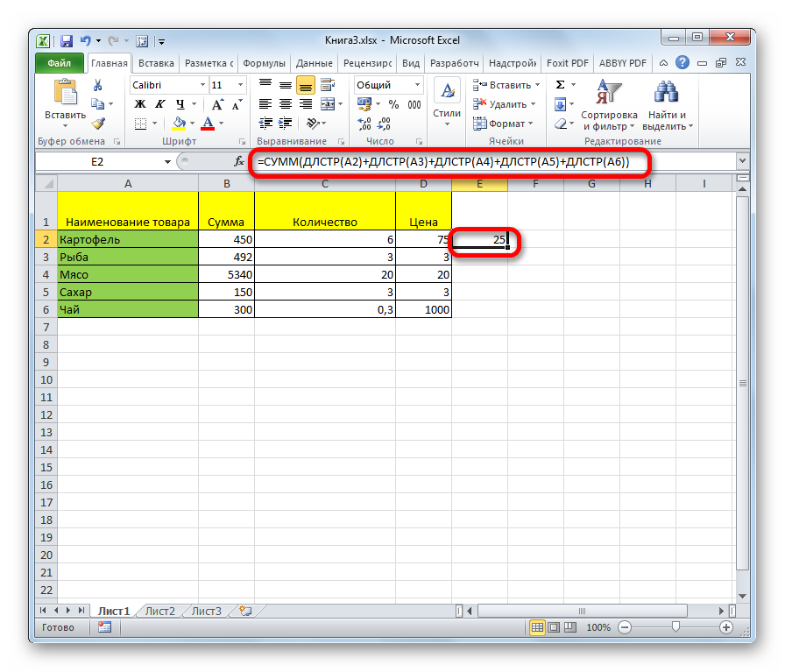Image resolution: width=785 pixels, height=672 pixels.
Task: Click the green Файл button
Action: click(60, 63)
